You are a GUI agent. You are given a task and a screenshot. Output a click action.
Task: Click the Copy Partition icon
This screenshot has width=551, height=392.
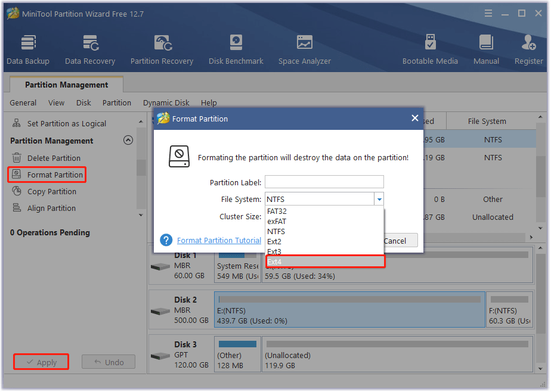tap(17, 191)
